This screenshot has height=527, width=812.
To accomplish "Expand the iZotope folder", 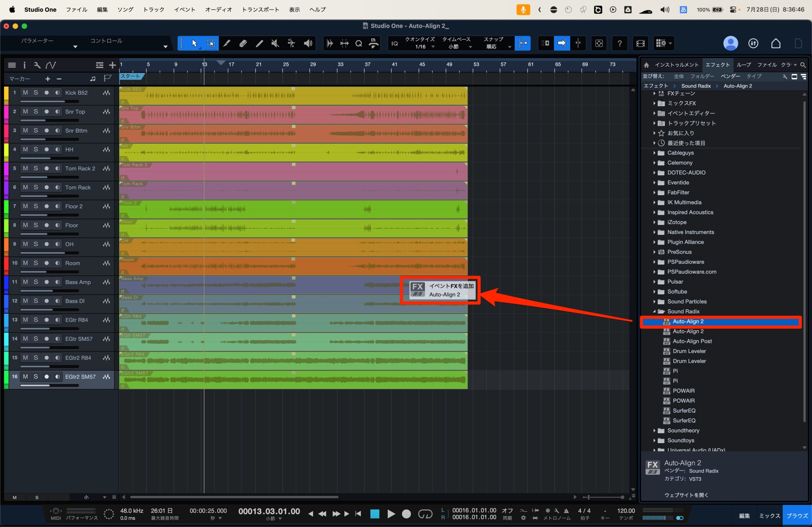I will 654,222.
